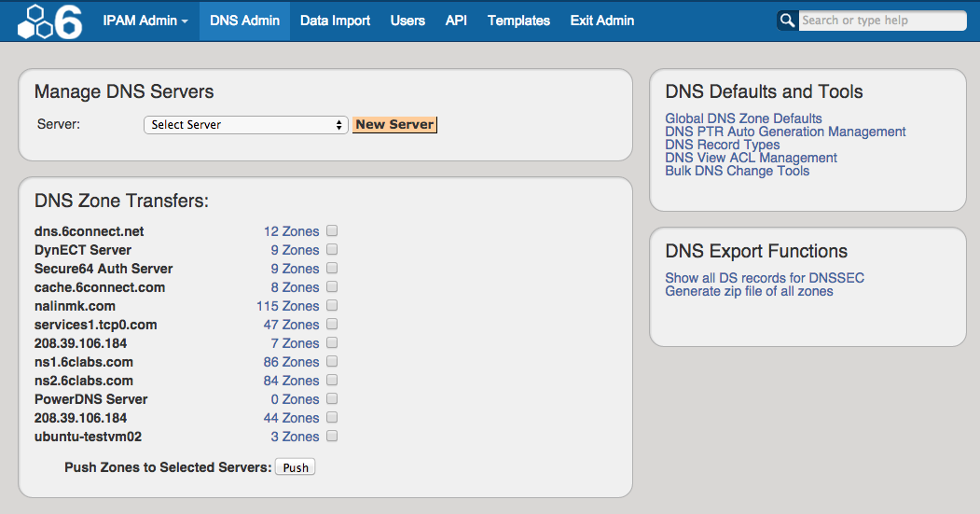Go to the DNS Admin tab

(244, 21)
